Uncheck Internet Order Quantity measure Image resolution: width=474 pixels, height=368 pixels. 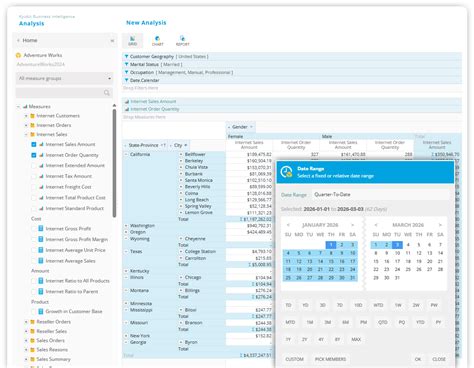(34, 155)
